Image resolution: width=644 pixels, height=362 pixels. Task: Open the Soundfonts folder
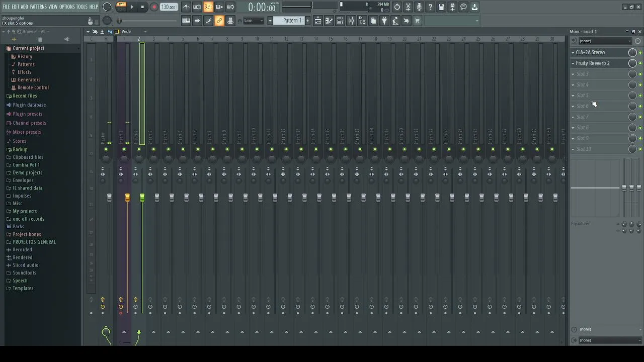click(24, 273)
